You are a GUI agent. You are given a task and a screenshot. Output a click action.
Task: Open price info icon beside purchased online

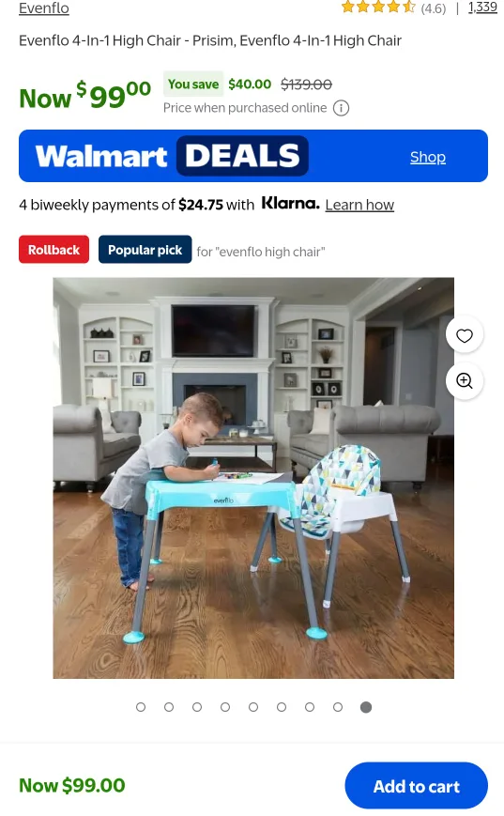341,108
